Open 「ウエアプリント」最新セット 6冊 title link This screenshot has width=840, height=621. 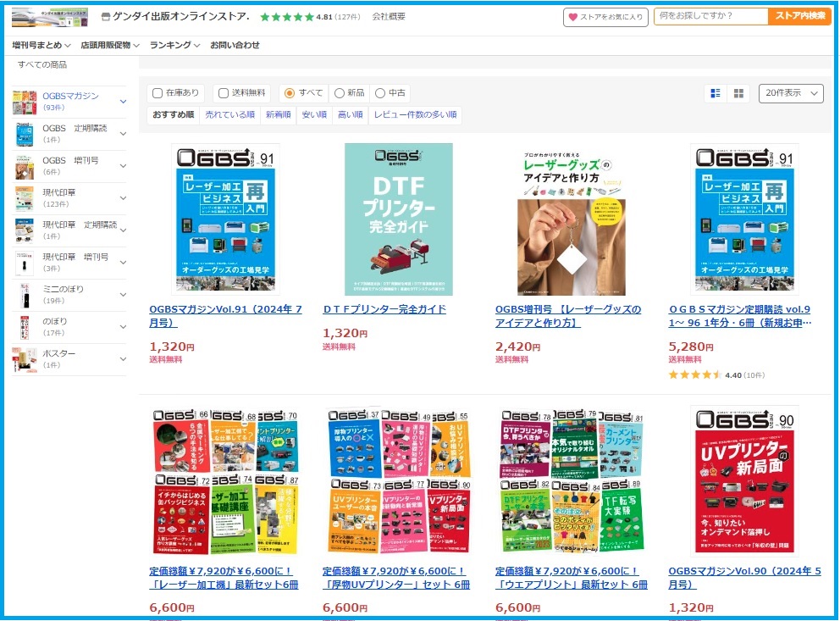coord(571,578)
